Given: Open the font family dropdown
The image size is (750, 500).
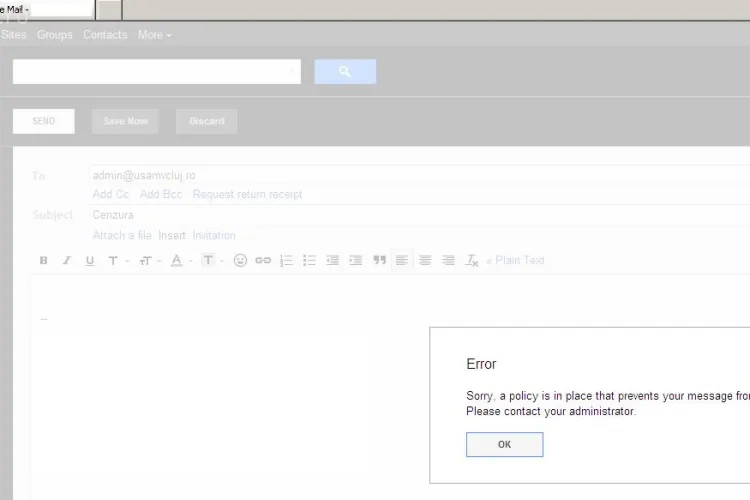Looking at the screenshot, I should click(116, 261).
